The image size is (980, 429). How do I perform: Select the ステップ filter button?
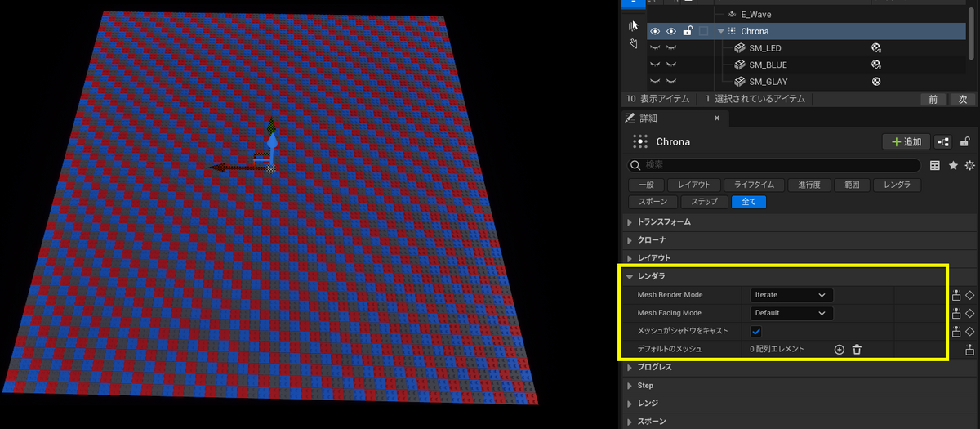point(705,202)
